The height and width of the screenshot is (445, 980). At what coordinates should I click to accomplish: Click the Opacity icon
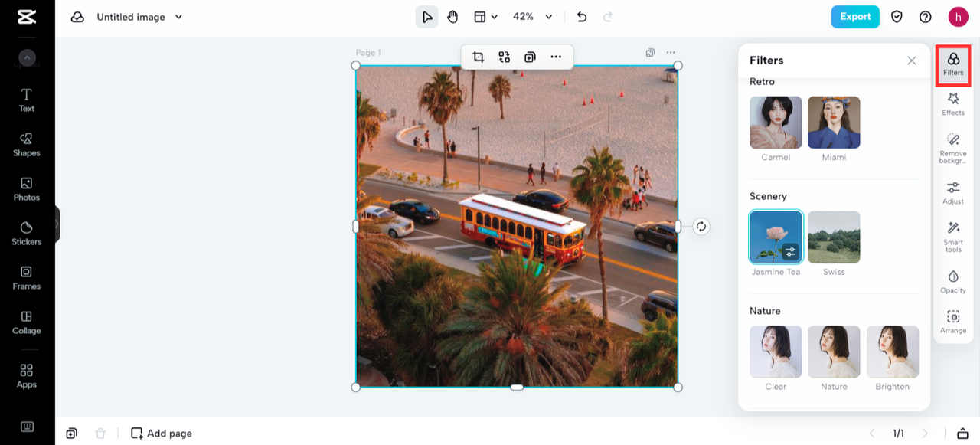[953, 281]
